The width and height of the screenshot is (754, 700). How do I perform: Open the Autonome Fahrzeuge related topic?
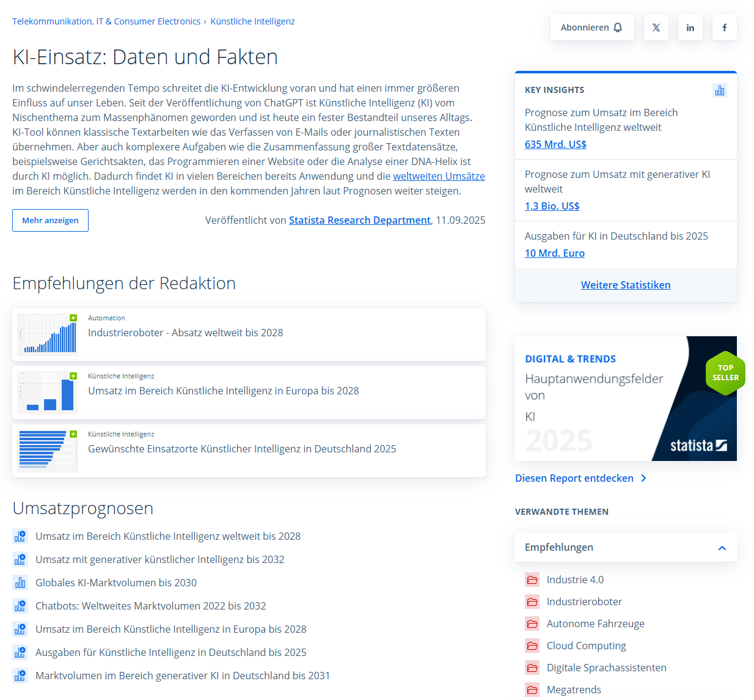point(595,624)
